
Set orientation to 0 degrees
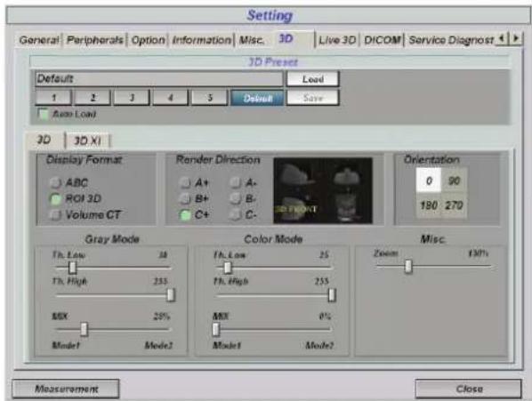click(429, 180)
